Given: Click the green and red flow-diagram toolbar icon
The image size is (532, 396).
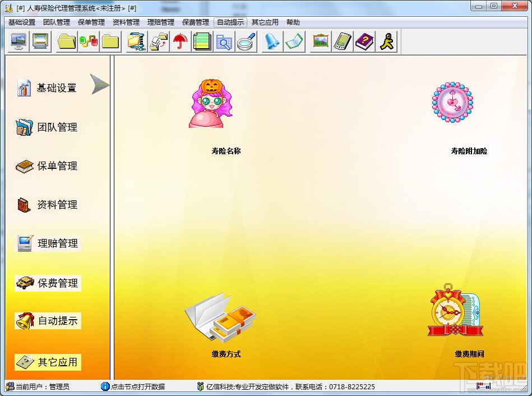Looking at the screenshot, I should coord(89,42).
